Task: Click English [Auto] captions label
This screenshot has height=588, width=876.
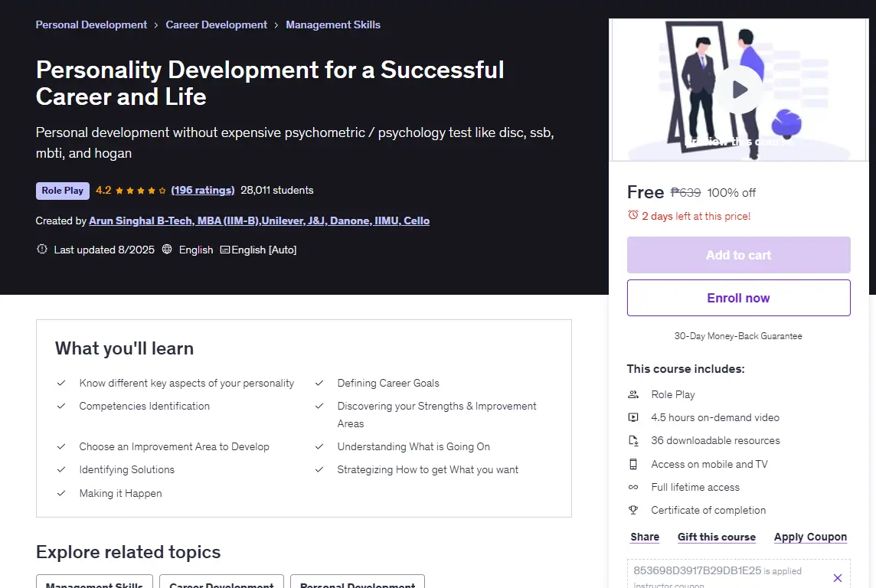Action: coord(263,250)
